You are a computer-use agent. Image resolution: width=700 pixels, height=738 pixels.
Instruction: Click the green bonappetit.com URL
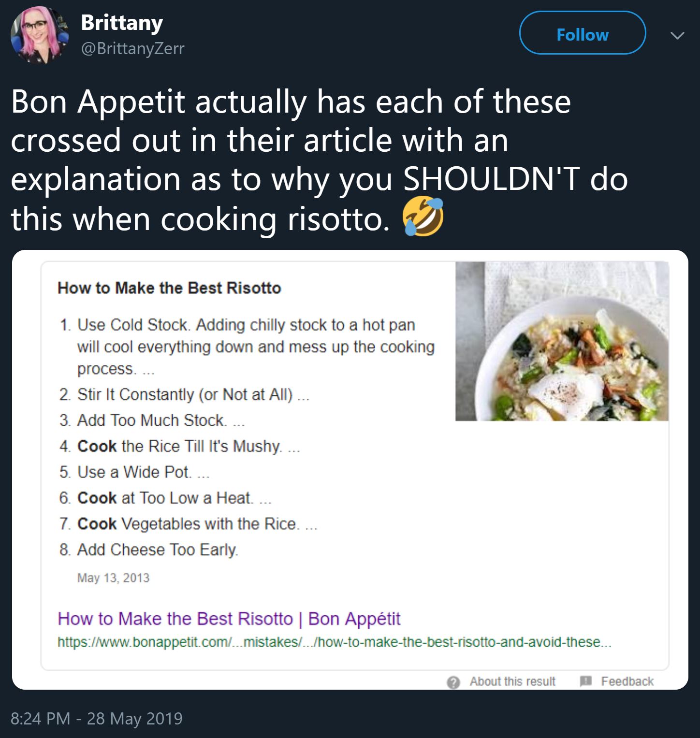334,642
